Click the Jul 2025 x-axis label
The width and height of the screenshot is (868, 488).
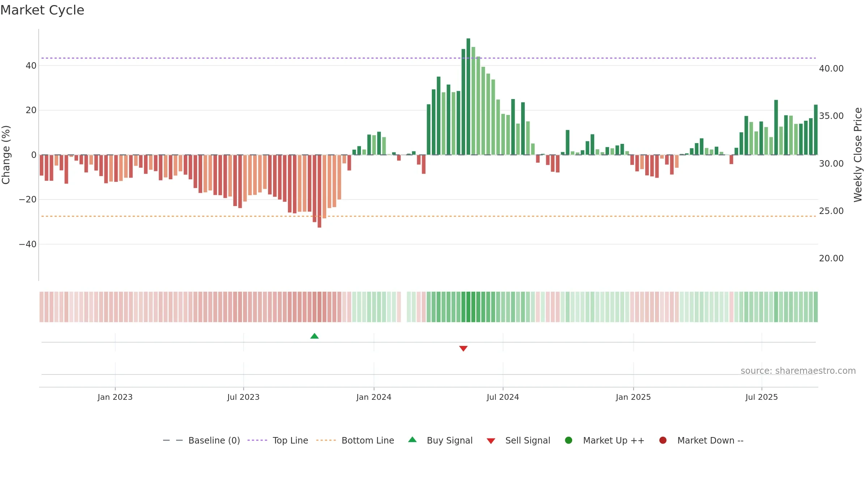click(x=762, y=397)
